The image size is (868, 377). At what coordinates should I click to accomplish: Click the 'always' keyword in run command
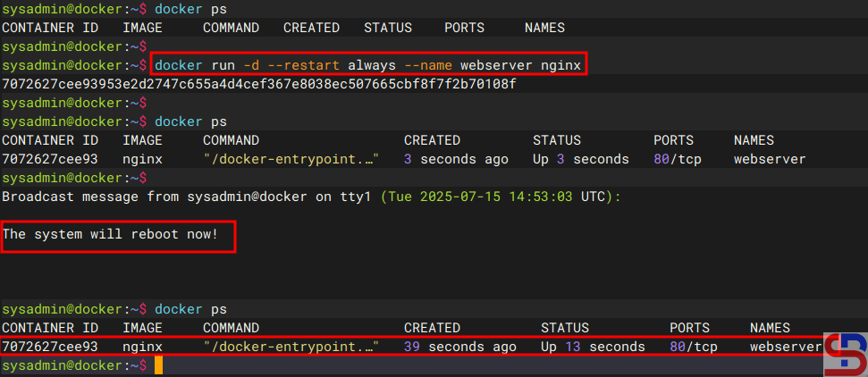click(371, 65)
